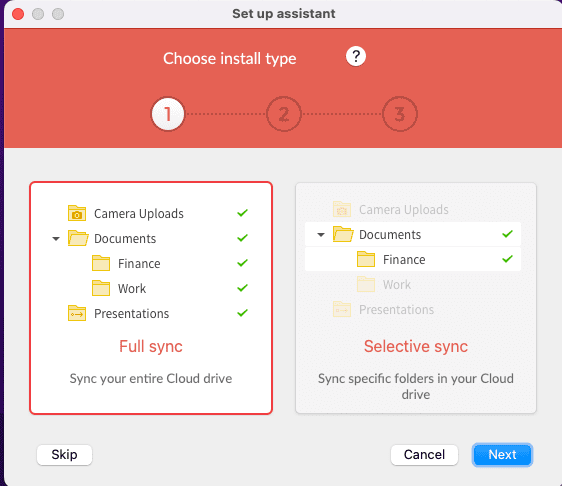
Task: Click the Finance folder icon in Selective sync
Action: tap(366, 259)
